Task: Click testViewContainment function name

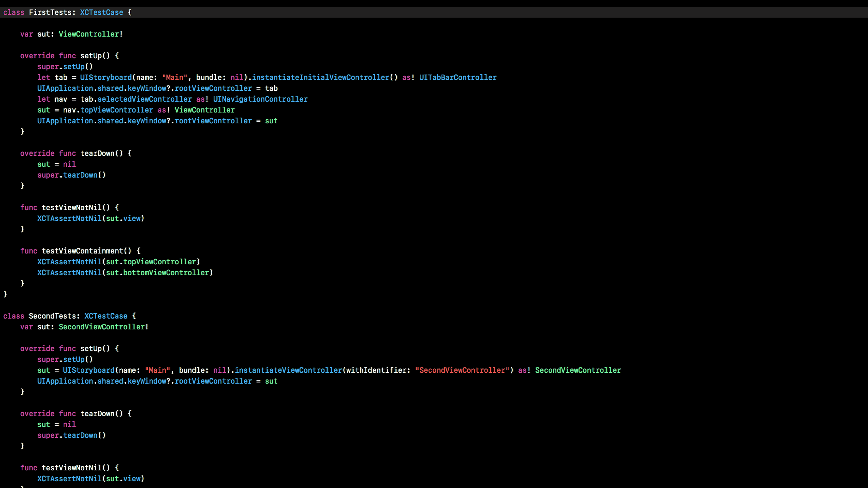Action: pos(82,251)
